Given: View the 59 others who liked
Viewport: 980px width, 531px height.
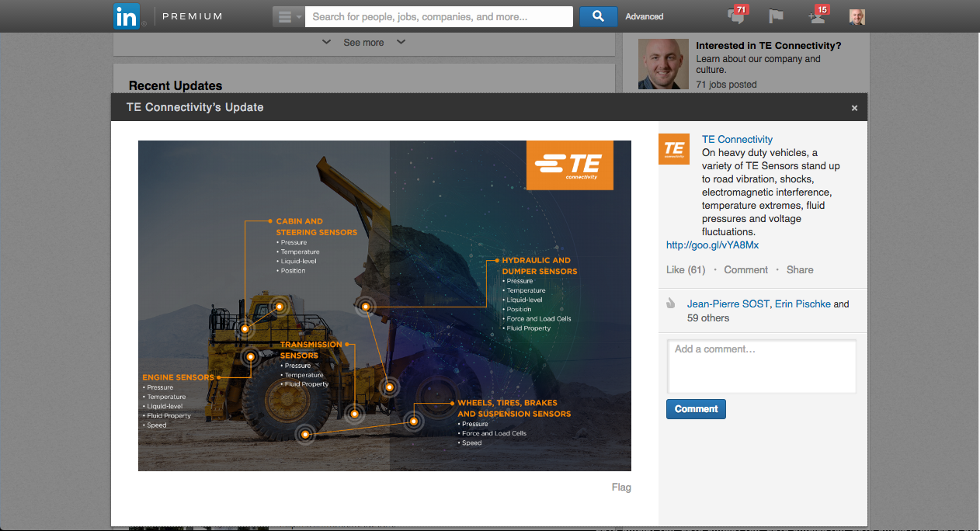Looking at the screenshot, I should tap(708, 318).
